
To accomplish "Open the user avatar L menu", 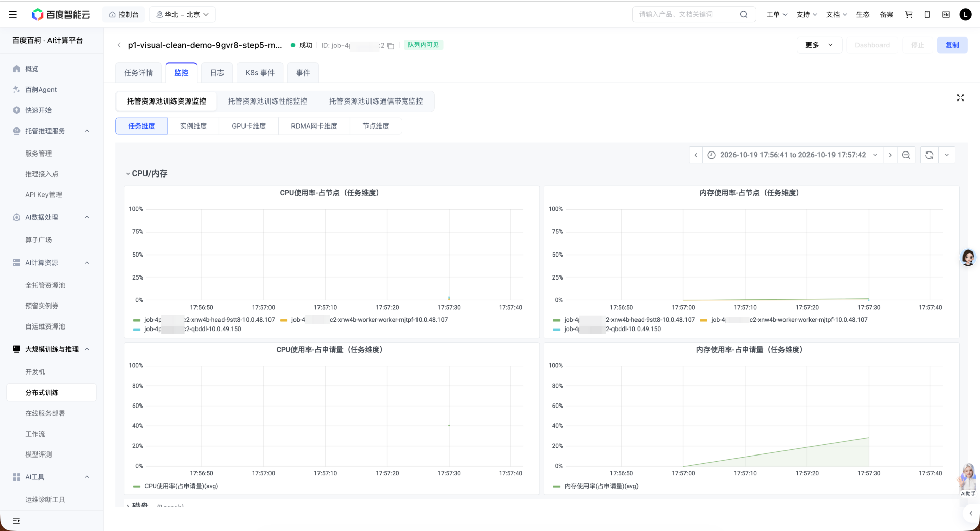I will click(x=965, y=15).
